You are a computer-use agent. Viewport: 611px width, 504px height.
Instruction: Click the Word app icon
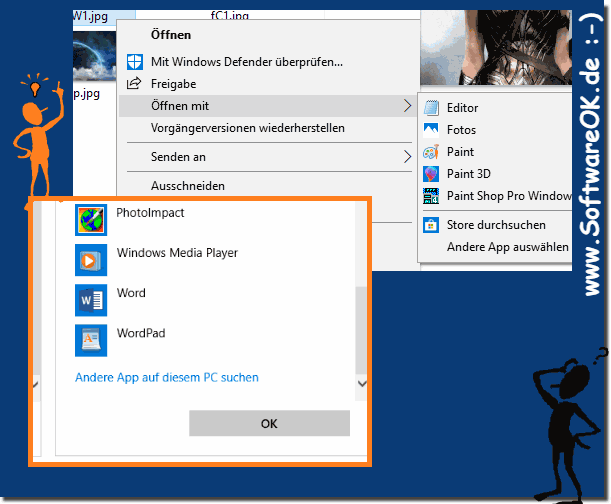91,300
